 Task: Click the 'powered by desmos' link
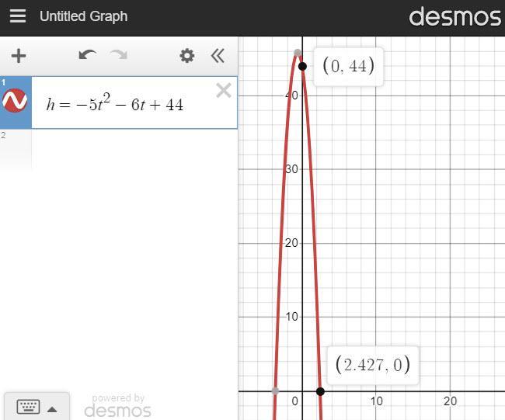click(x=117, y=405)
